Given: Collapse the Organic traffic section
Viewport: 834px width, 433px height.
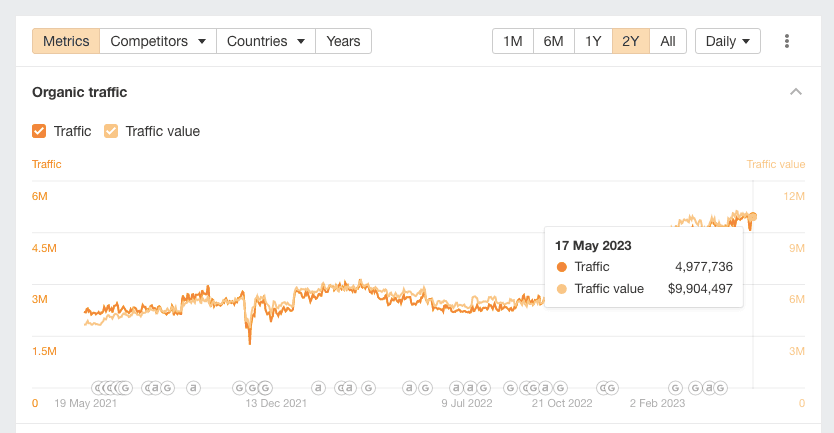Looking at the screenshot, I should pyautogui.click(x=796, y=92).
